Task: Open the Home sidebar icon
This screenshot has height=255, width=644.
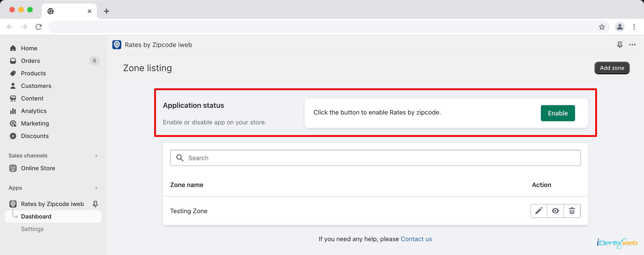Action: [x=13, y=48]
